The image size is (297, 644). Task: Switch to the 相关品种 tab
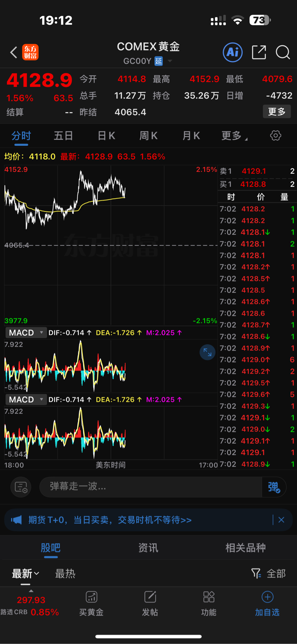(x=246, y=548)
